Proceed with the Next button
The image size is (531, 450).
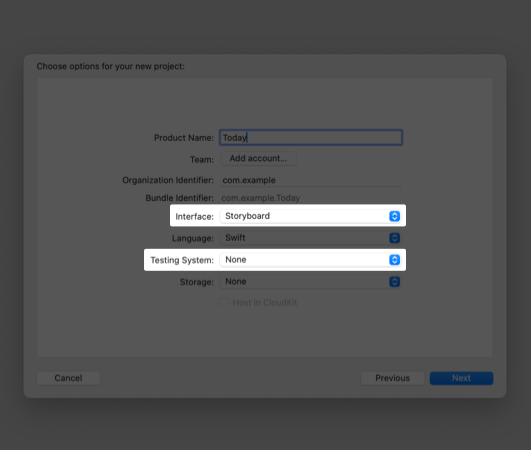pos(461,378)
